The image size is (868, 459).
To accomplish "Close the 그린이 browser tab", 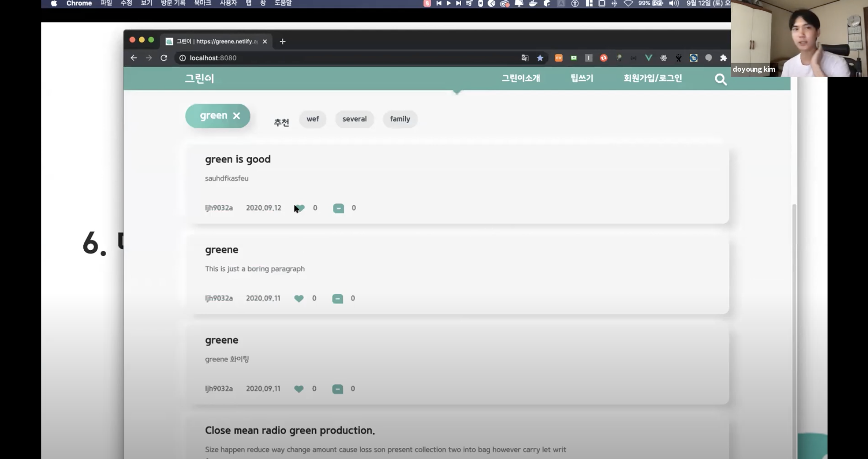I will (x=265, y=41).
